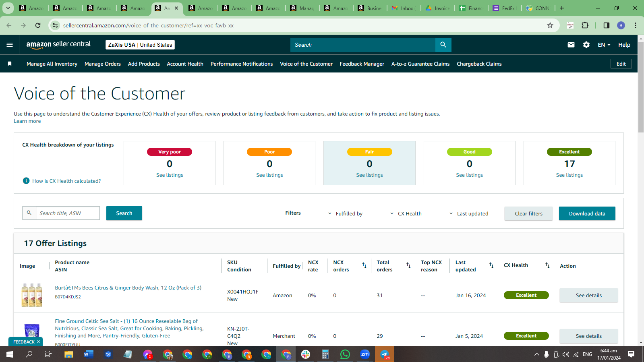Open the Burt's Bees body wash thumbnail

[32, 295]
